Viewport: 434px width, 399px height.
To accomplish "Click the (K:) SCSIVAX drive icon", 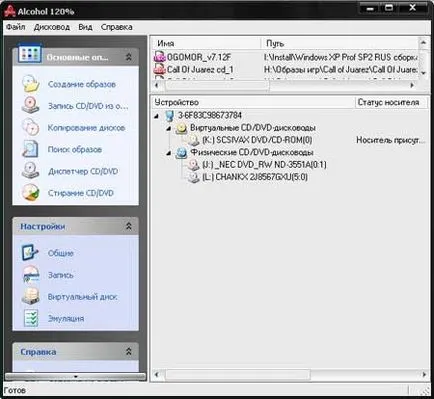I will point(194,140).
